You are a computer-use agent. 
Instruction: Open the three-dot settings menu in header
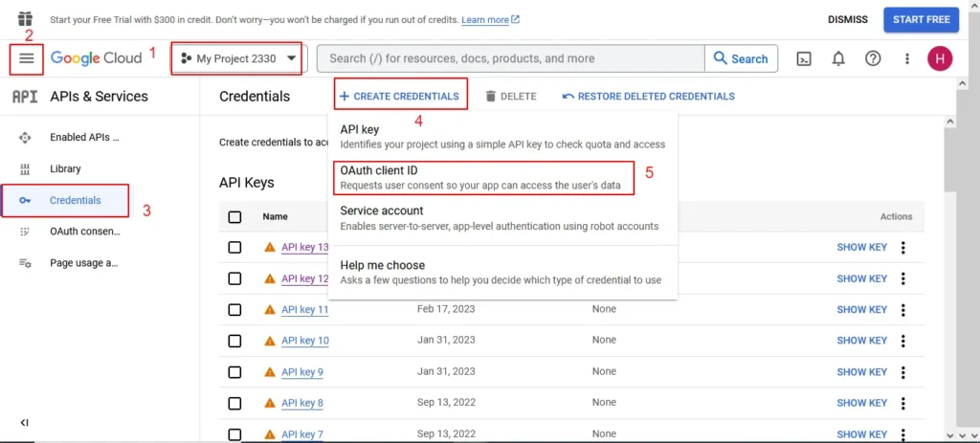coord(907,58)
